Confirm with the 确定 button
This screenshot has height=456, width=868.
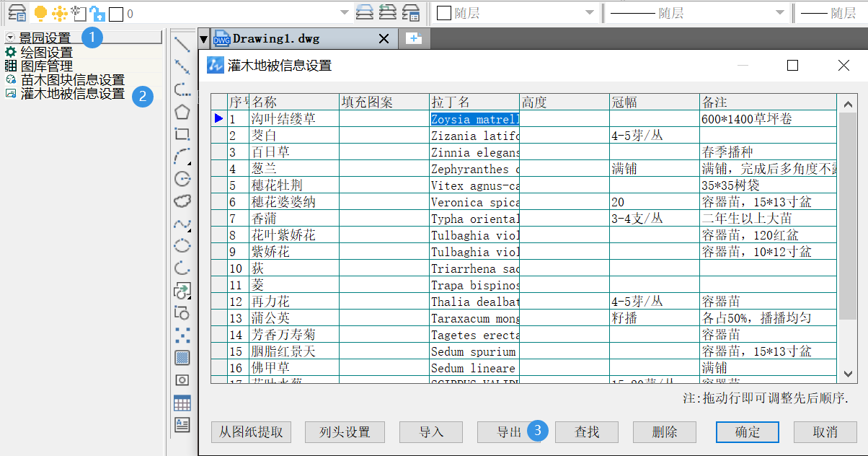pyautogui.click(x=748, y=432)
